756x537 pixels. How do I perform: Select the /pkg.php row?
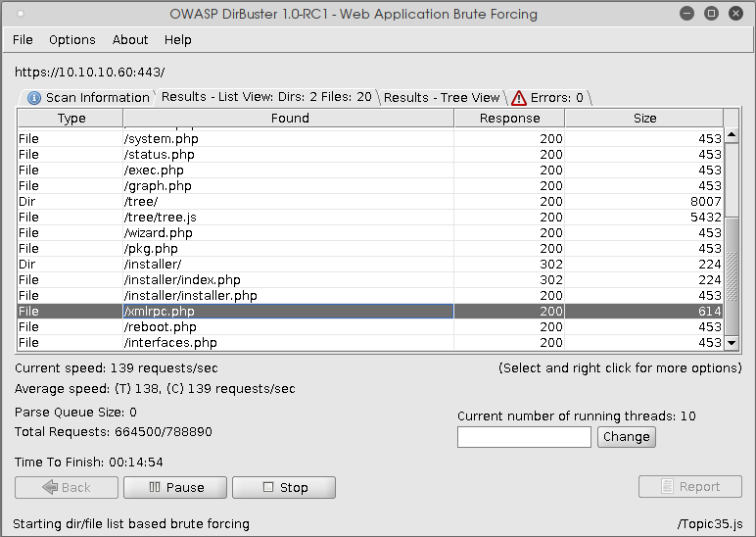coord(370,249)
